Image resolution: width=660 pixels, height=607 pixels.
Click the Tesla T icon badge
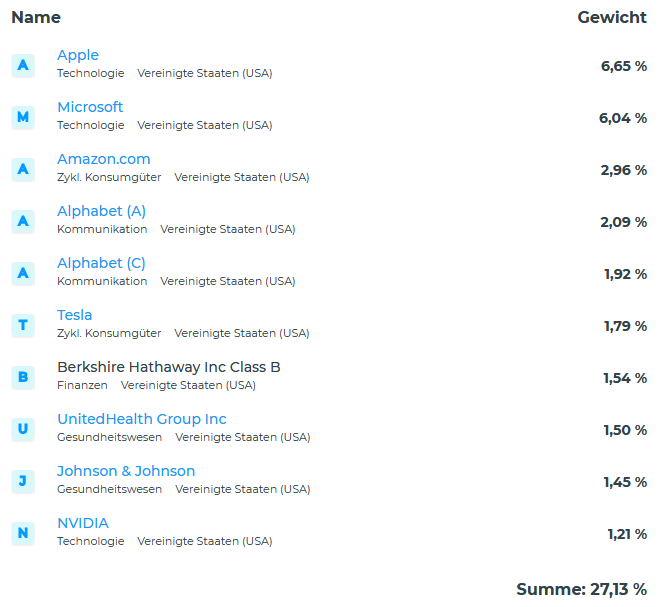[x=23, y=325]
